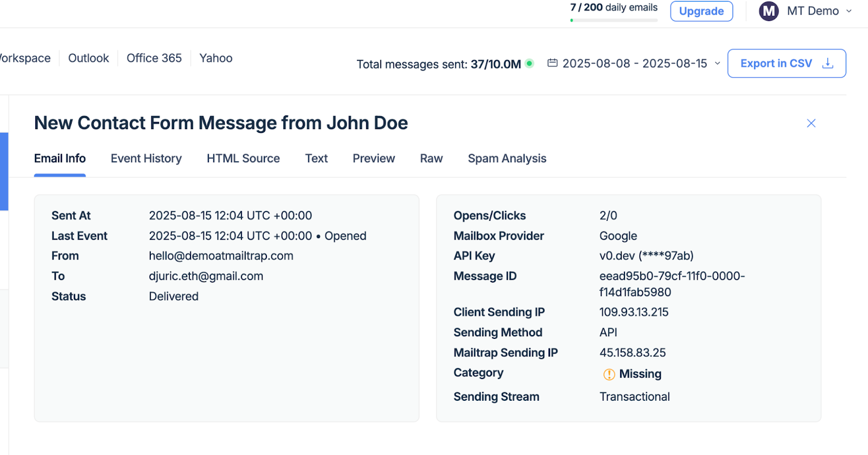868x455 pixels.
Task: Open the Preview tab
Action: pos(374,158)
